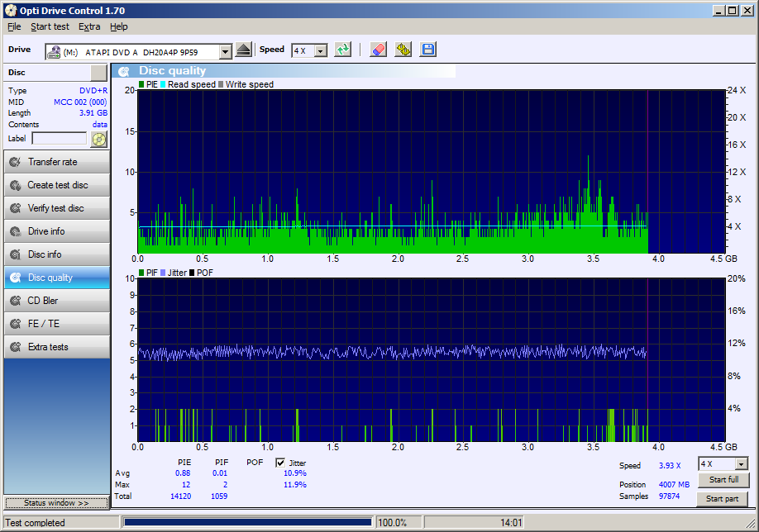Click the window resize grip corner
This screenshot has width=759, height=532.
pos(752,525)
